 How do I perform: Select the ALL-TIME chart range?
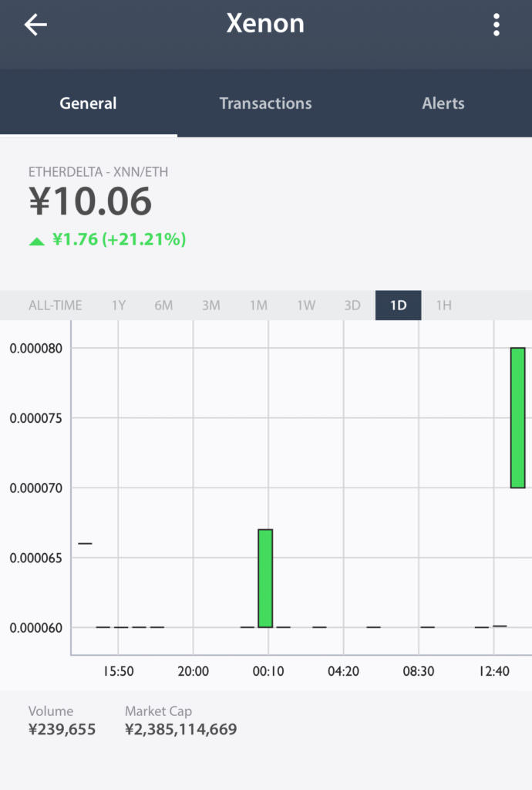coord(56,306)
